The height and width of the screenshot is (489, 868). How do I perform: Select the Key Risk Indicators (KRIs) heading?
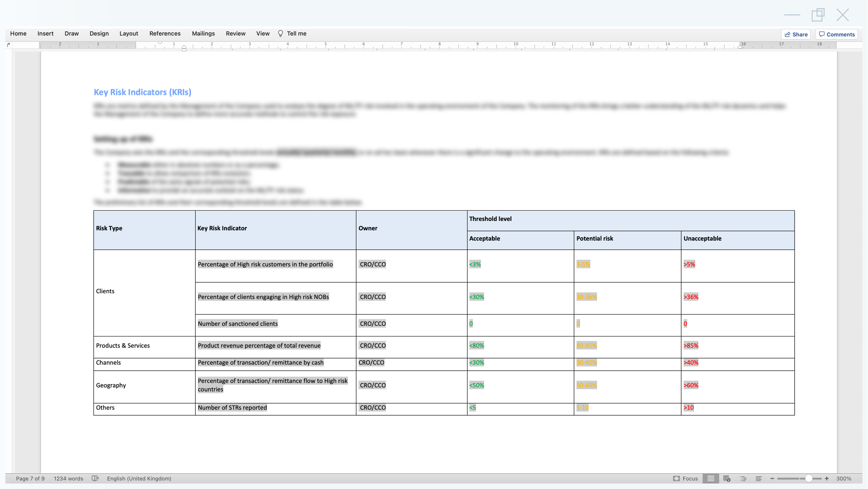142,92
